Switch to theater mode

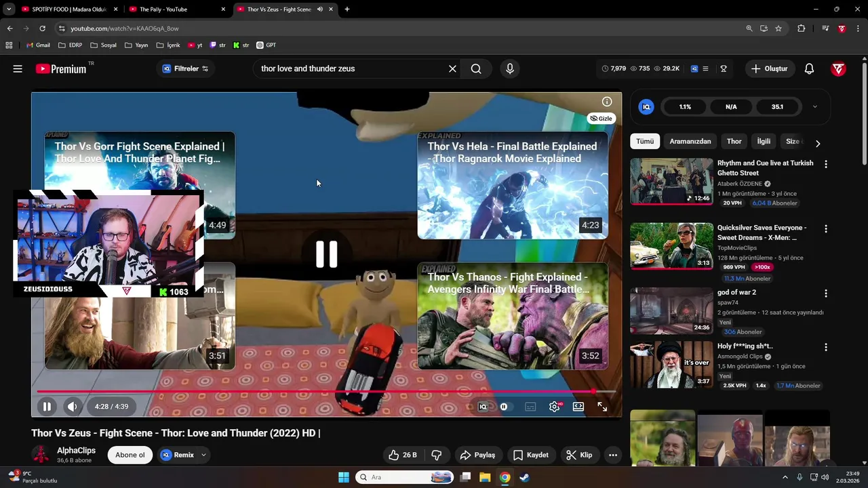(578, 407)
